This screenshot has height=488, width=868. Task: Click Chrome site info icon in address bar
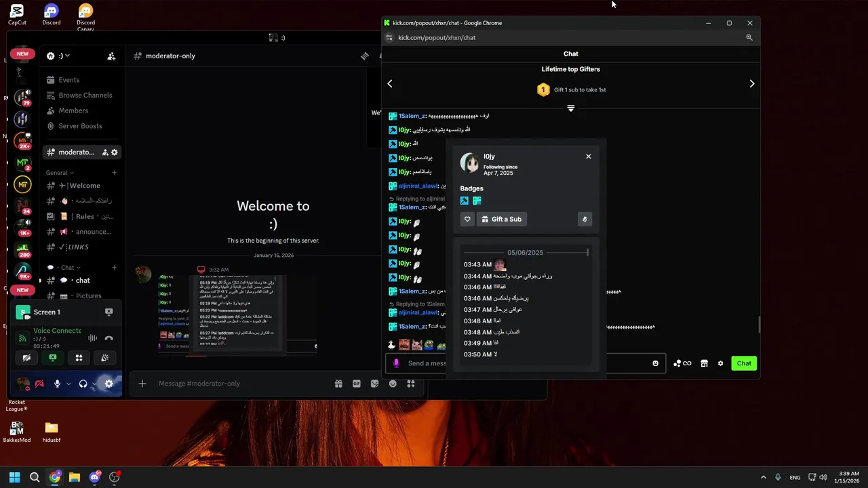pyautogui.click(x=389, y=38)
